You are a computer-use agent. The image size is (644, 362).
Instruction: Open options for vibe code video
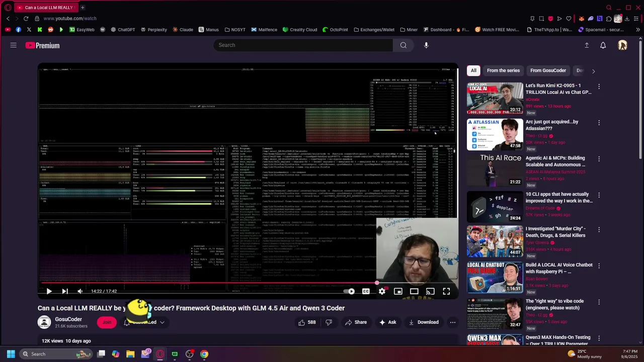[599, 302]
